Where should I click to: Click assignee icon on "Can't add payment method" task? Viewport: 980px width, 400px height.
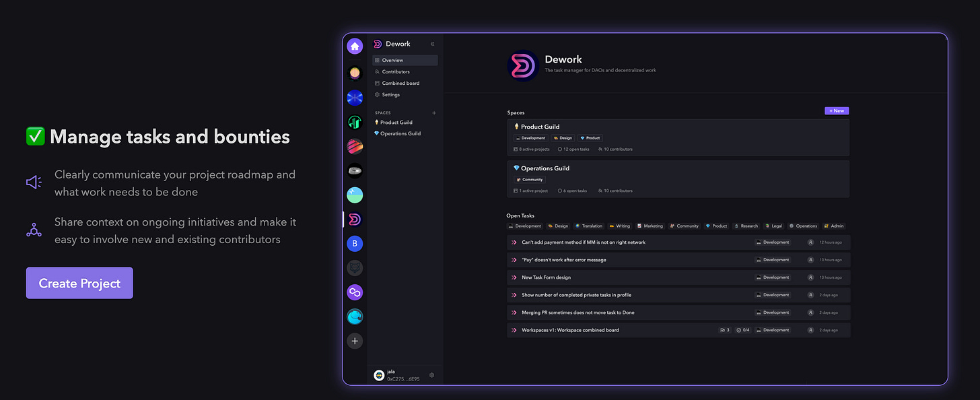[x=810, y=242]
